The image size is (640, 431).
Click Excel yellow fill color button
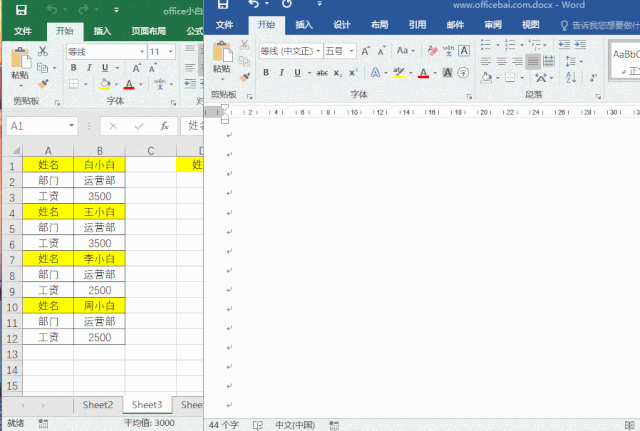pos(105,84)
